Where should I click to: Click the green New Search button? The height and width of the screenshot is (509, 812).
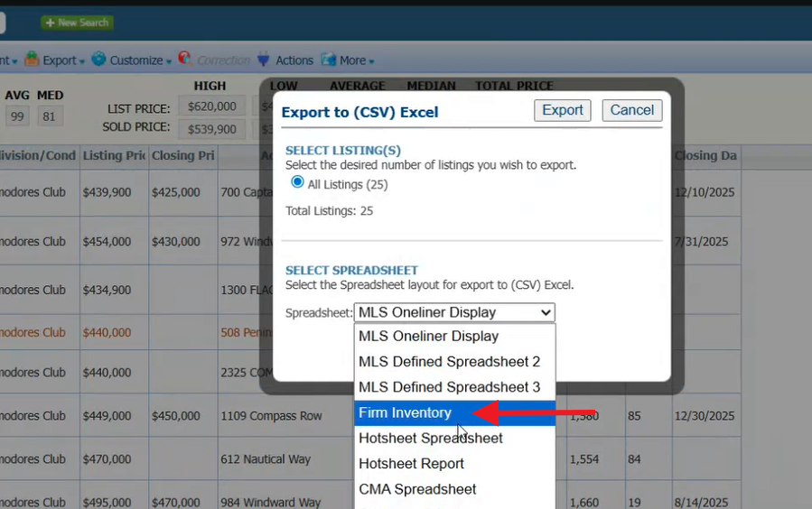tap(77, 23)
